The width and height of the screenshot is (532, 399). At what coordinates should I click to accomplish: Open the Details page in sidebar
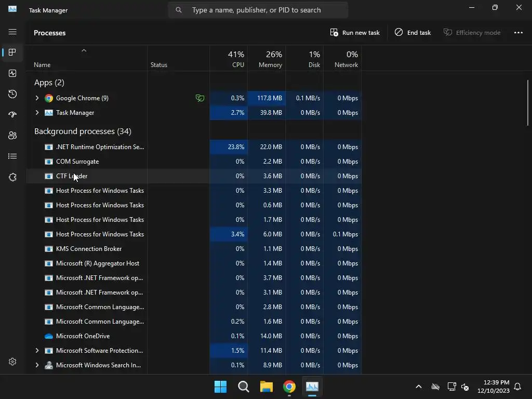(x=12, y=156)
